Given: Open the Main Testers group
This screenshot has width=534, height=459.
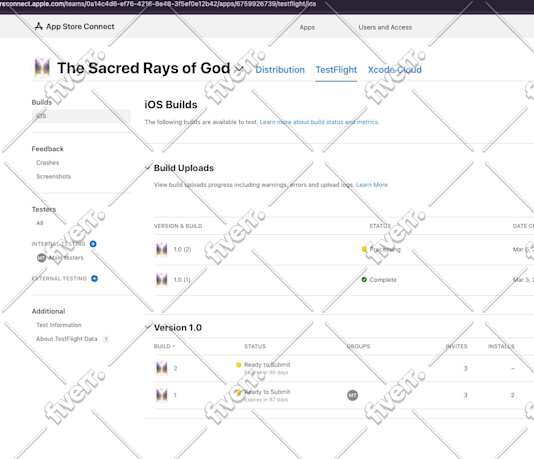Looking at the screenshot, I should point(66,258).
